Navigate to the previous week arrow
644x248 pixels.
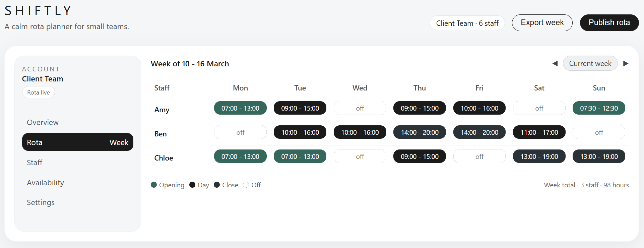(x=555, y=63)
